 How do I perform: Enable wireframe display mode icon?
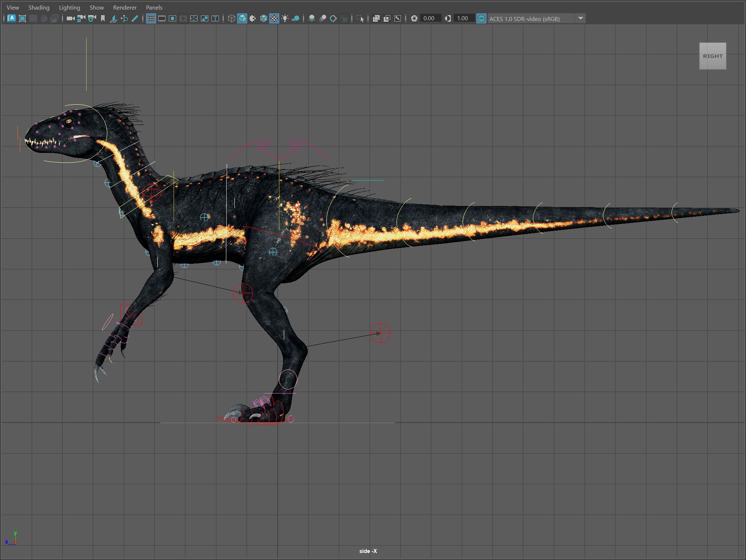pos(231,18)
